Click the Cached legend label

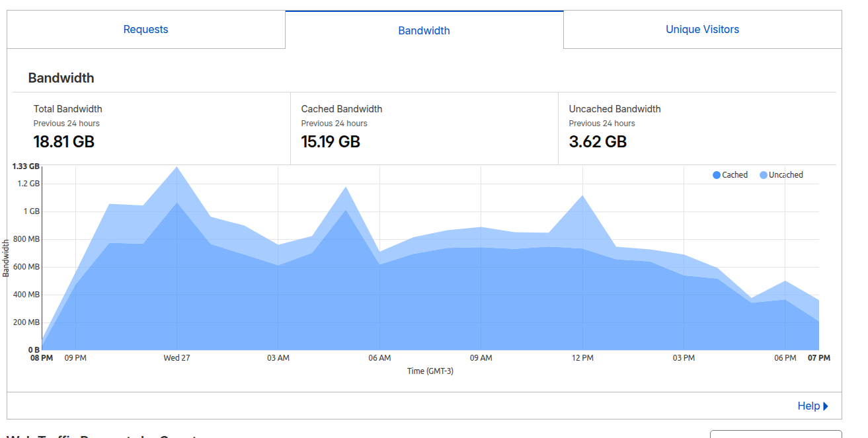(735, 175)
